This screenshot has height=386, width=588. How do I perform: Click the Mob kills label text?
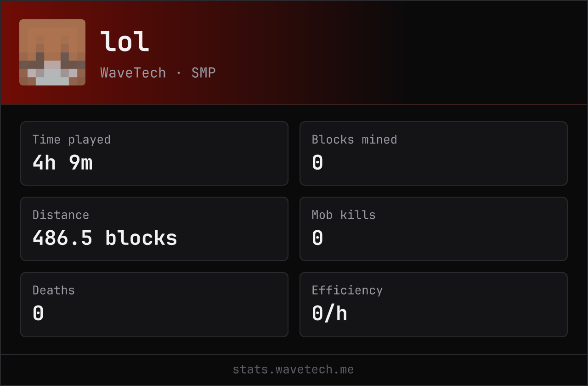[344, 215]
